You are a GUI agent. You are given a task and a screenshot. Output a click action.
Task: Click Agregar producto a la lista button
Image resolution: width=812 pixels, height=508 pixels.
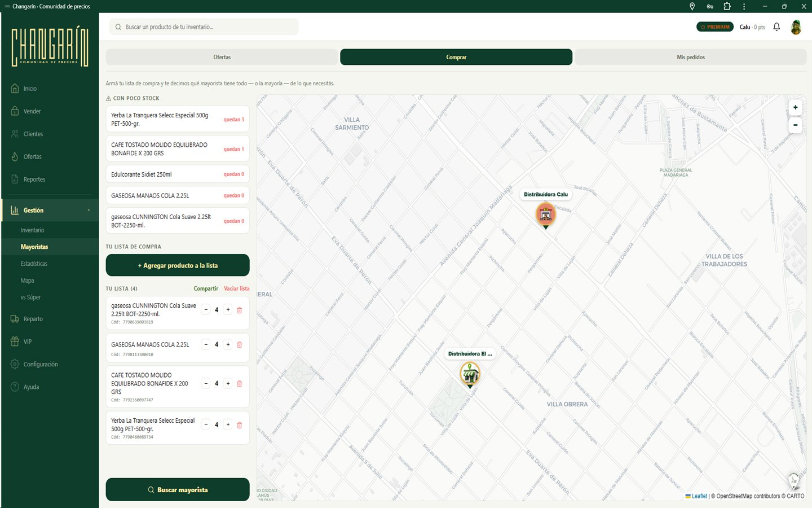(178, 265)
